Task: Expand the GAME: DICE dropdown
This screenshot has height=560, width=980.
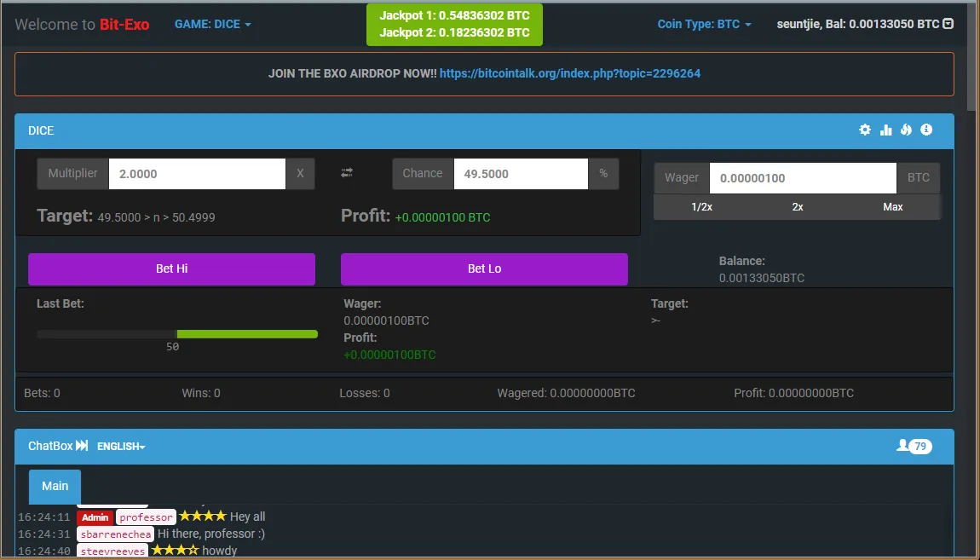Action: (212, 25)
